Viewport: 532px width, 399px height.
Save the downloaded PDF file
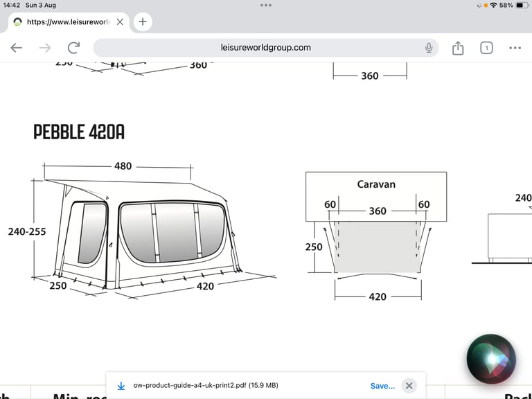coord(382,386)
